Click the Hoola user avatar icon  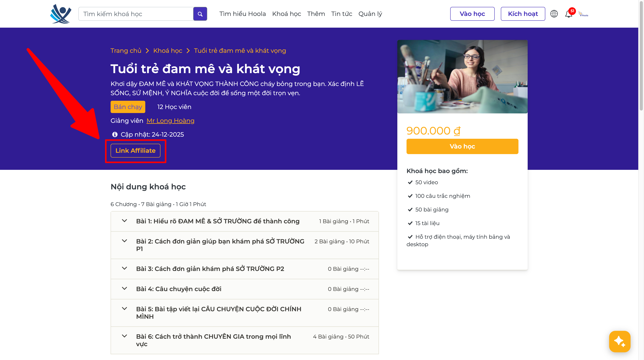pyautogui.click(x=583, y=14)
